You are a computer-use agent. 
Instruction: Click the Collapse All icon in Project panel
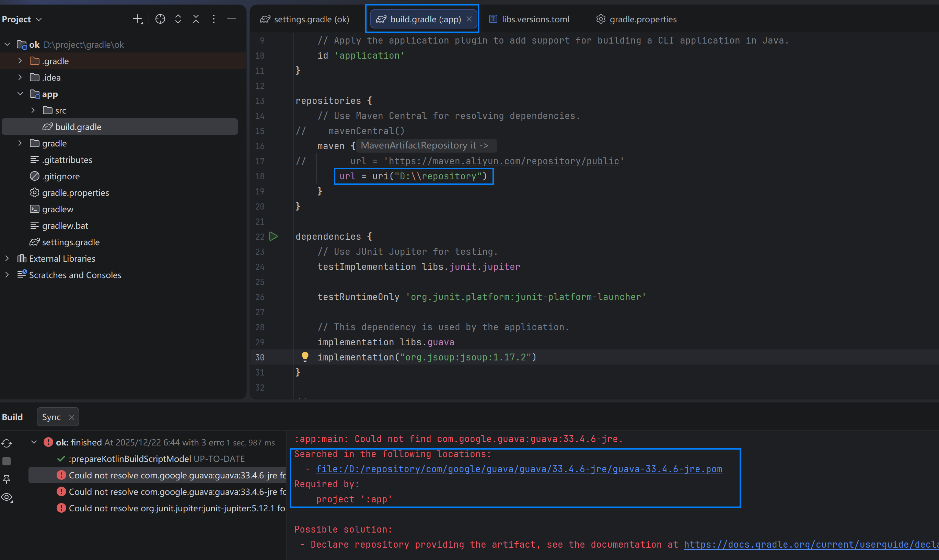pyautogui.click(x=196, y=19)
